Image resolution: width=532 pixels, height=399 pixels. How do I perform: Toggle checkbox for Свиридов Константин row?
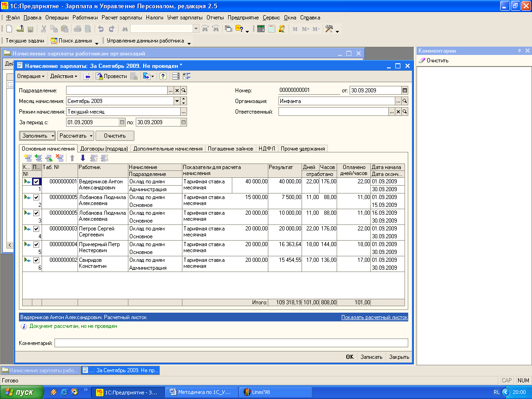pos(36,260)
